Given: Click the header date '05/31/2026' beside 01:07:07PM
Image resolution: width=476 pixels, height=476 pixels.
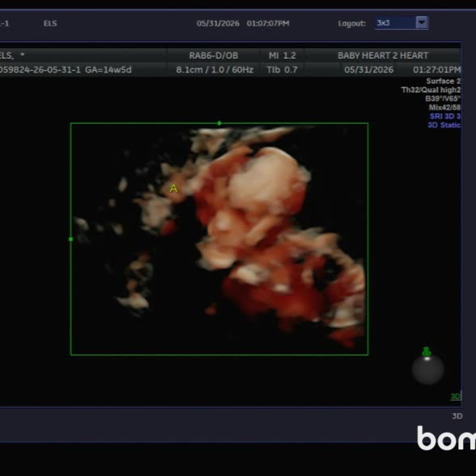Looking at the screenshot, I should [x=218, y=23].
